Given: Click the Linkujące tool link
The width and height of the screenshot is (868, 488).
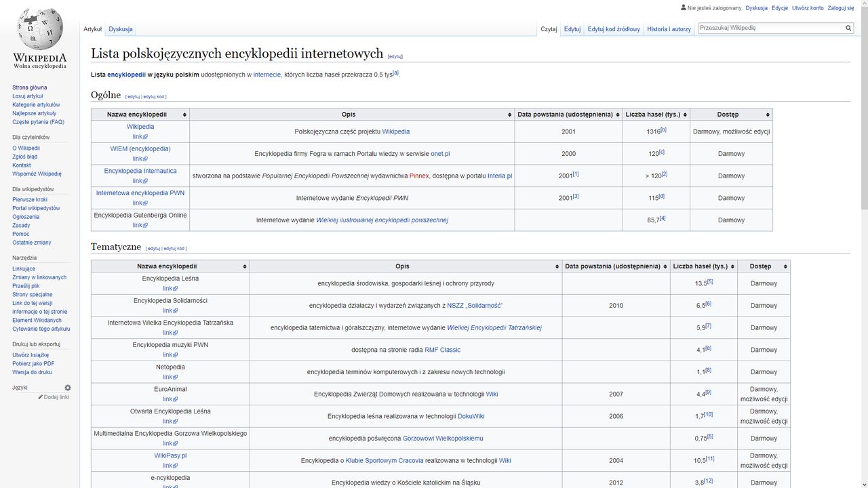Looking at the screenshot, I should [x=24, y=268].
